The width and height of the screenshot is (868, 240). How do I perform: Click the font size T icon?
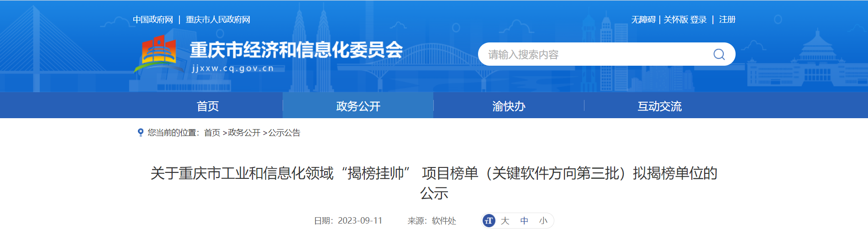489,221
